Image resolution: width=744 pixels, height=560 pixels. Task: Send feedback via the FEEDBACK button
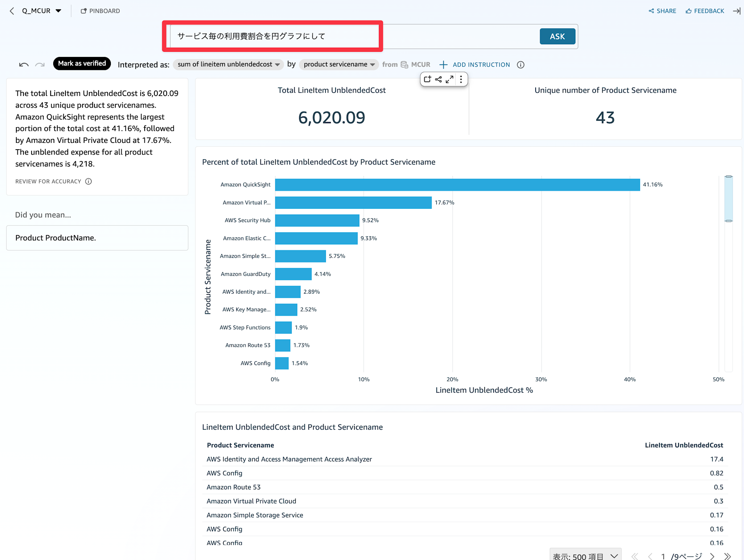[x=705, y=11]
